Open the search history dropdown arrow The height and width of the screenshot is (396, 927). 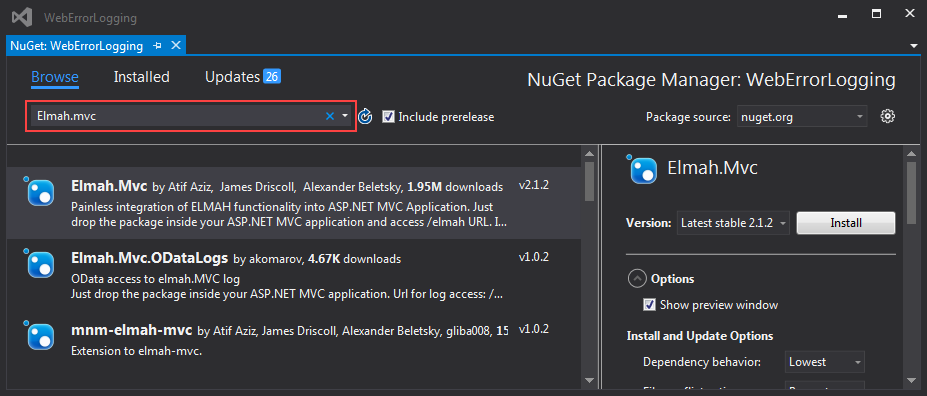(345, 116)
